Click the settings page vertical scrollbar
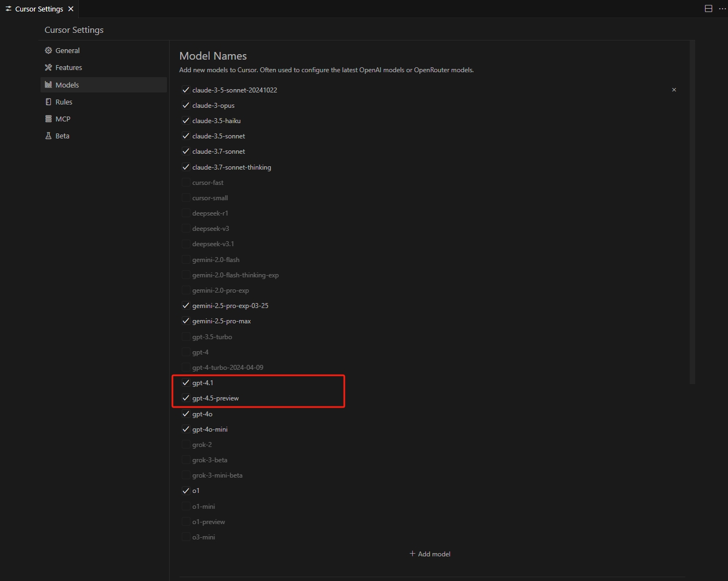The width and height of the screenshot is (728, 581). pos(692,212)
